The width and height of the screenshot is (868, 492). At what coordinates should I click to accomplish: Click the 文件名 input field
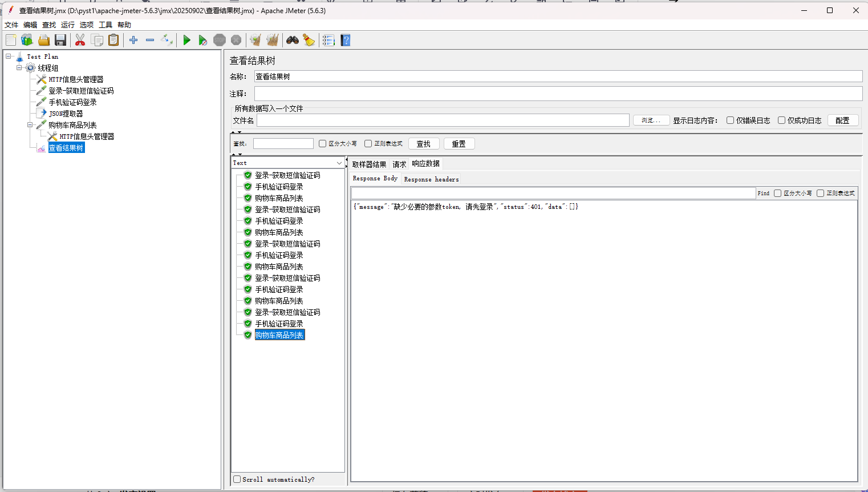443,120
